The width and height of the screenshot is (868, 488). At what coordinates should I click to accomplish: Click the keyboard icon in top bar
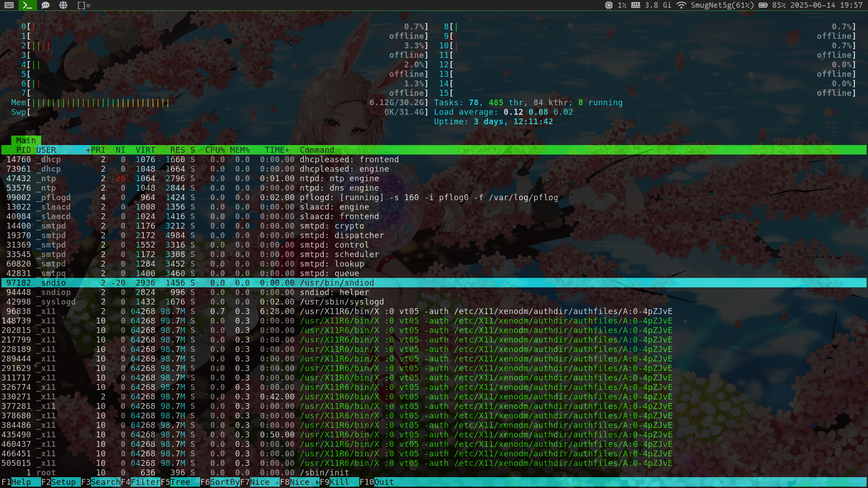pyautogui.click(x=9, y=5)
